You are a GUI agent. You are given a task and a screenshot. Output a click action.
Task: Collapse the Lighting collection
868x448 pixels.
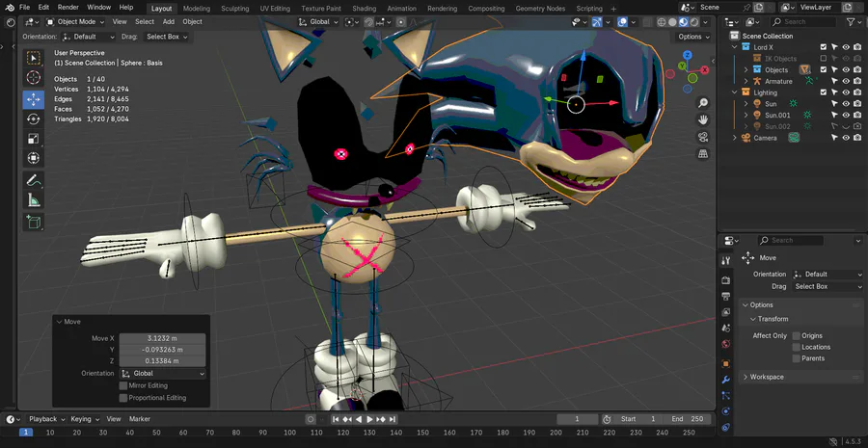coord(735,92)
